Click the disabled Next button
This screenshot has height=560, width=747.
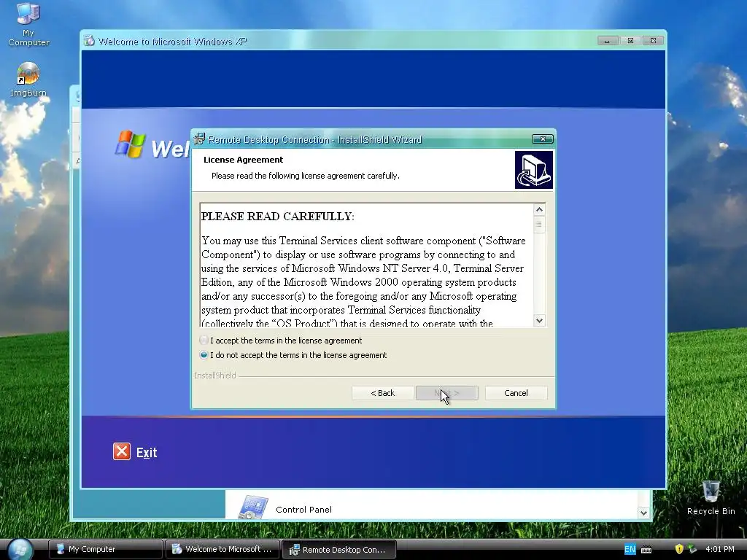(x=447, y=393)
